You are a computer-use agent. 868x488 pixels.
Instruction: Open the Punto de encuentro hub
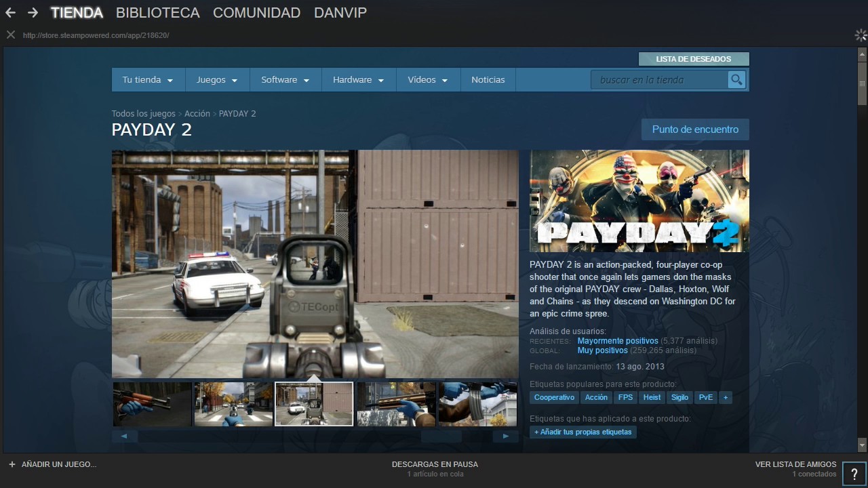click(x=695, y=129)
